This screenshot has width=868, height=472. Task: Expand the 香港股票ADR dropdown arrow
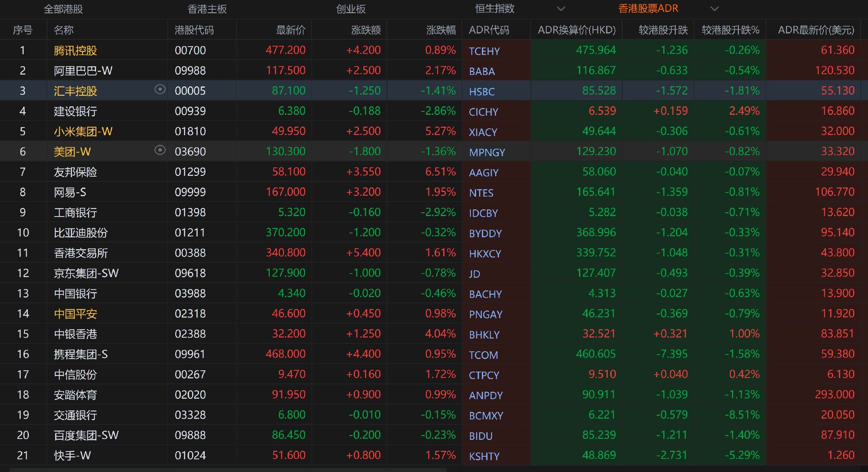point(714,9)
